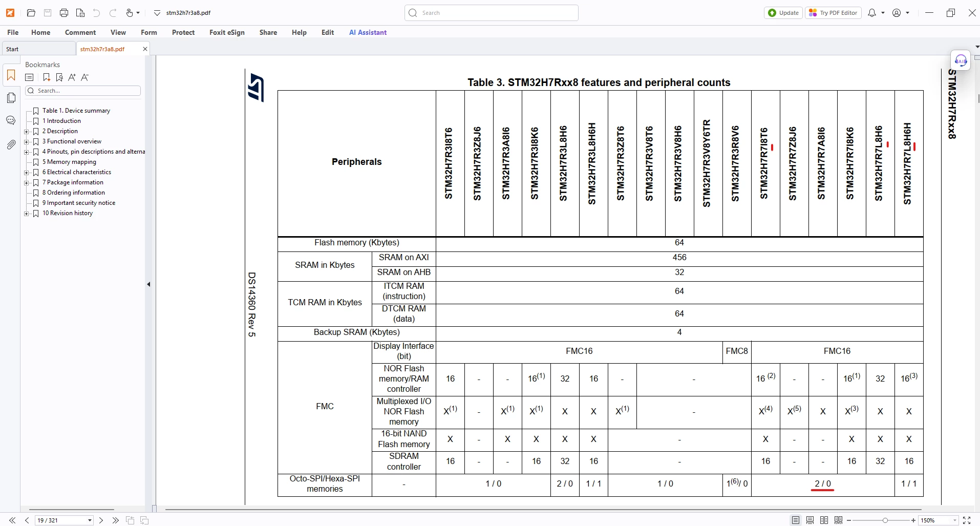Collapse the navigation panel with arrow
Screen dimensions: 980x526
[x=148, y=284]
